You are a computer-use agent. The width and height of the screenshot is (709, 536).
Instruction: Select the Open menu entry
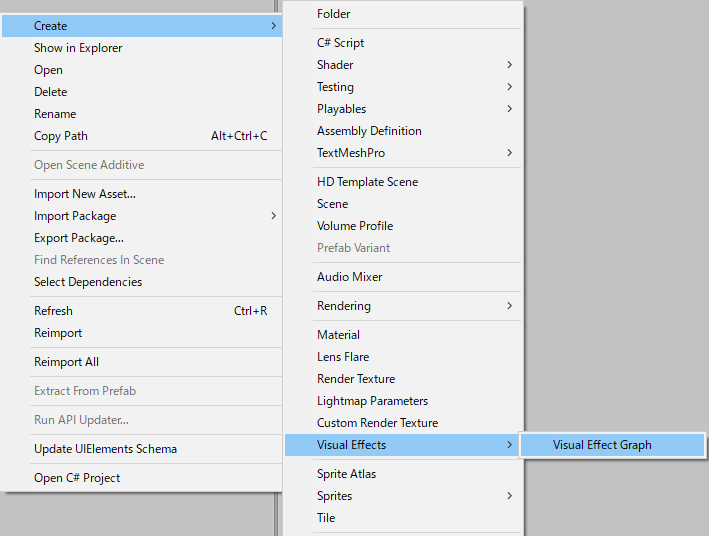[142, 70]
